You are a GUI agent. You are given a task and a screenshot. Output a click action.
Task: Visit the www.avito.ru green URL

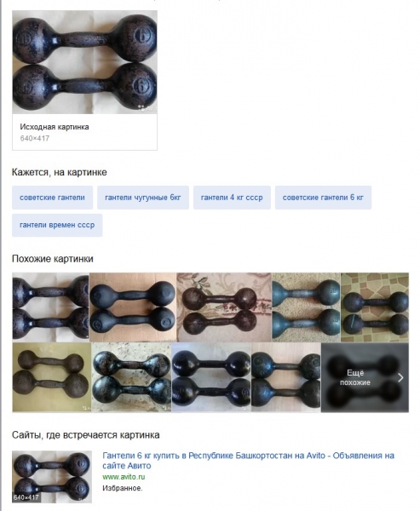coord(124,477)
